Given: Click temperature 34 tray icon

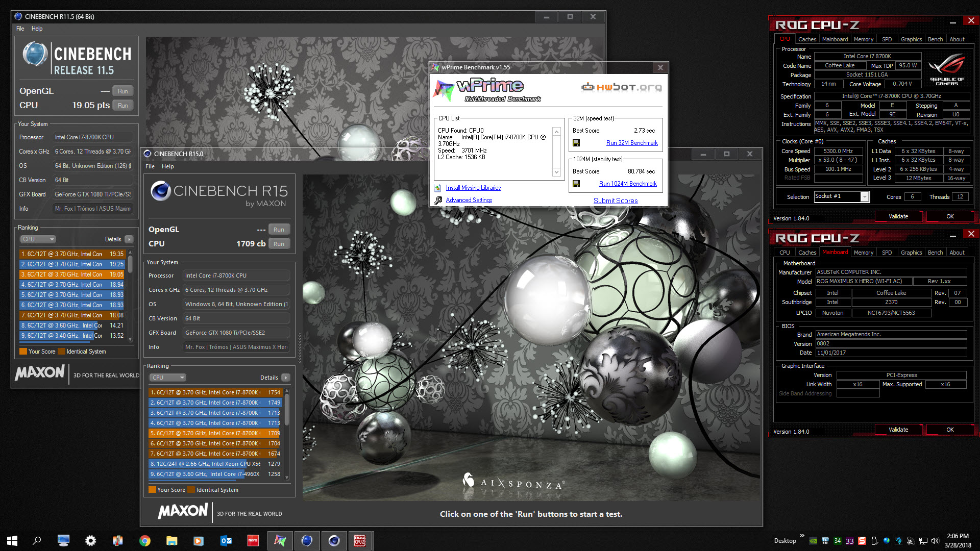Looking at the screenshot, I should [838, 541].
